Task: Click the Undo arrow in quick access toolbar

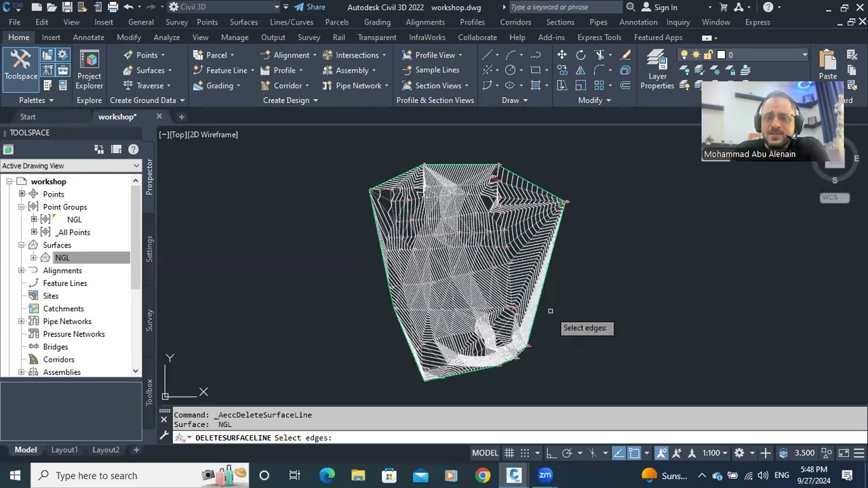Action: (x=128, y=7)
